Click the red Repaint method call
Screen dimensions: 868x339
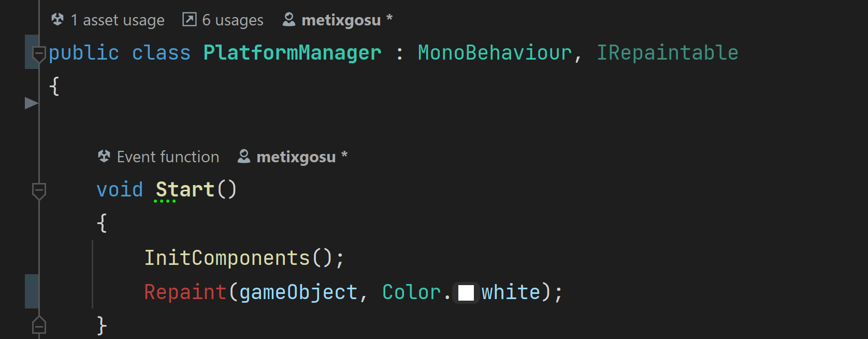tap(185, 292)
